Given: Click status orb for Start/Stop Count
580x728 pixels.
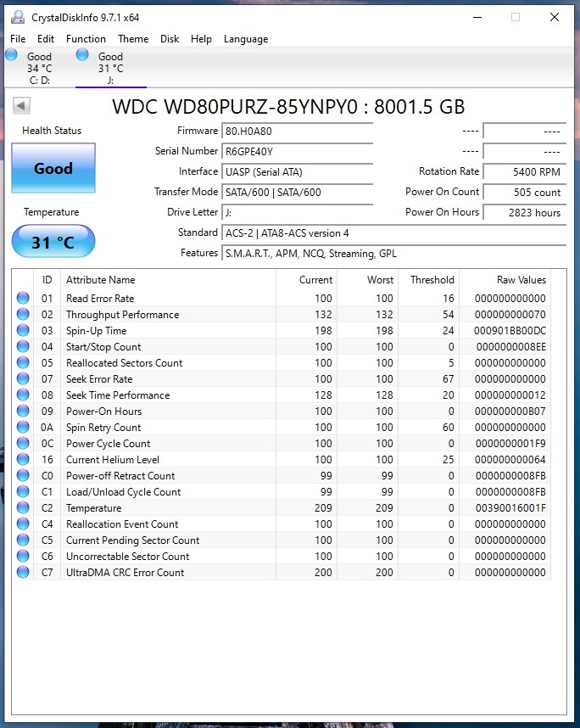Looking at the screenshot, I should pyautogui.click(x=23, y=346).
